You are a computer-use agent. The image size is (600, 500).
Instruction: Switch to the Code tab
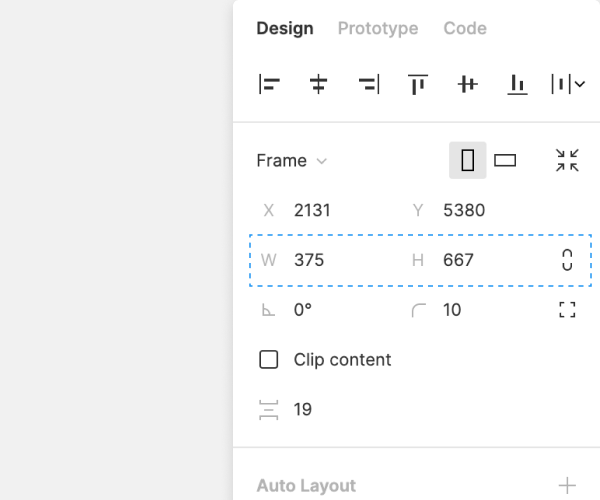coord(465,28)
